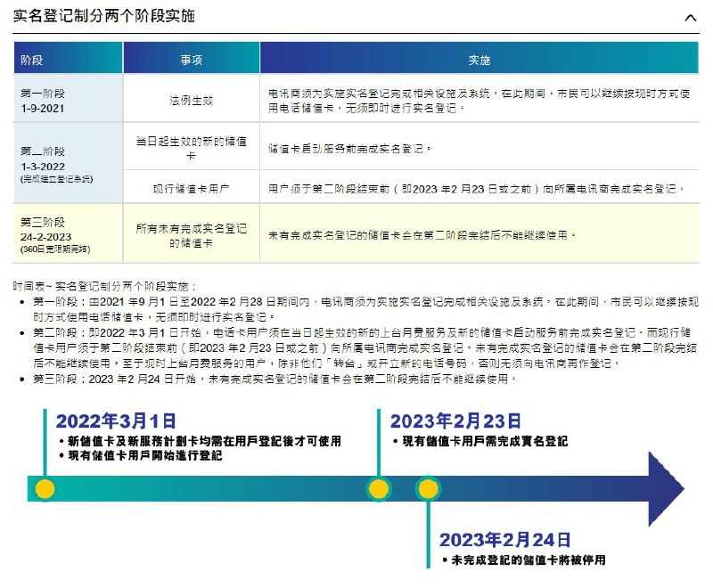Click the 法例生效 table cell
The image size is (713, 588).
tap(192, 99)
